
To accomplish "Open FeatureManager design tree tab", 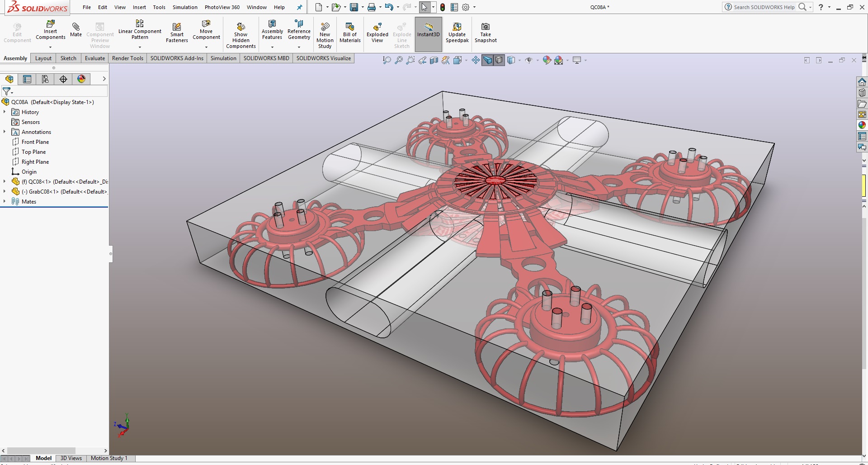I will point(9,79).
